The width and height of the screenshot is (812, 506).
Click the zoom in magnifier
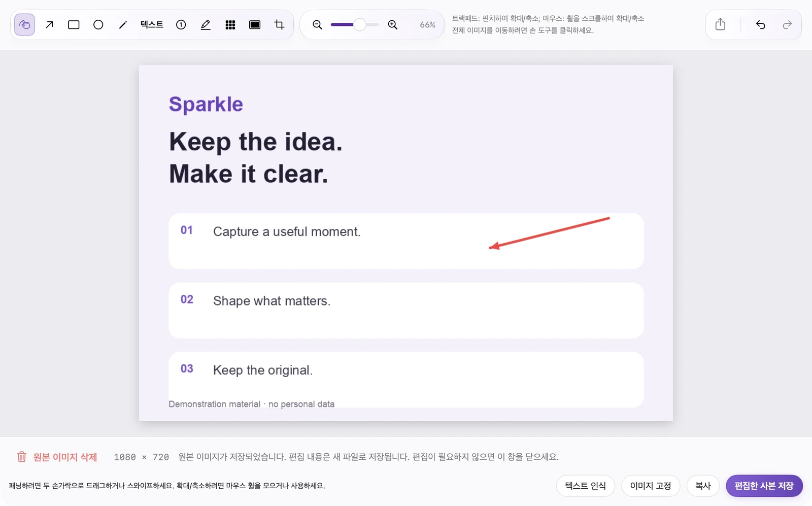tap(392, 24)
